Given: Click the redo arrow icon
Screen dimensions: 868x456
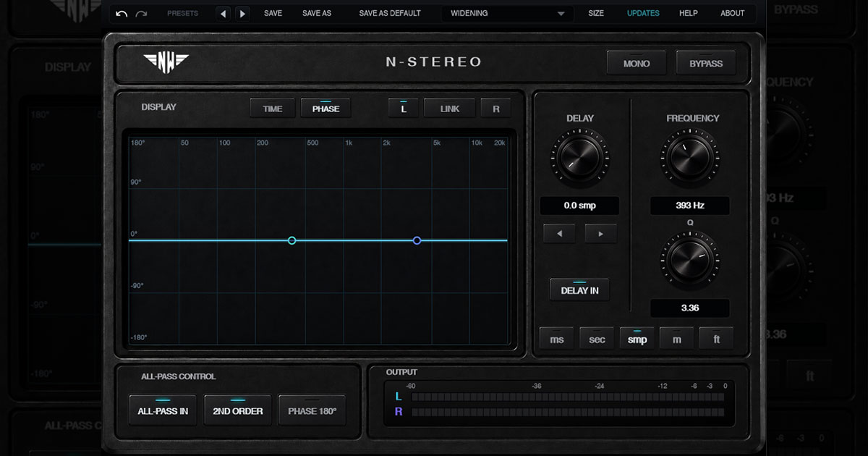Looking at the screenshot, I should tap(141, 13).
